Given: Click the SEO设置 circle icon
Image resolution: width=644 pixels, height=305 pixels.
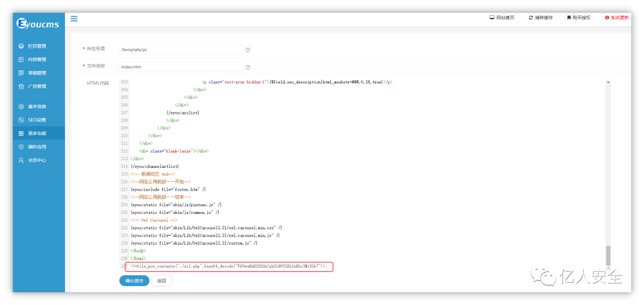Looking at the screenshot, I should tap(21, 120).
